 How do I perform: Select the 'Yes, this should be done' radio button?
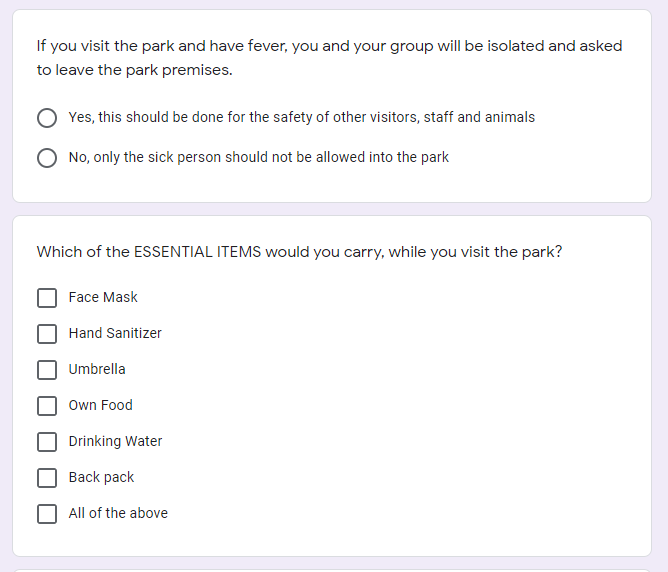pyautogui.click(x=47, y=118)
